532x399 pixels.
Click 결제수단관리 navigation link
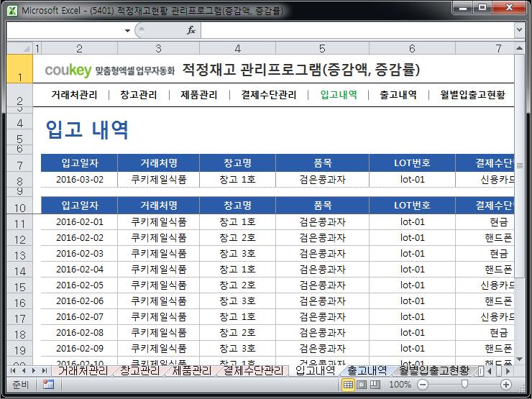pyautogui.click(x=269, y=95)
